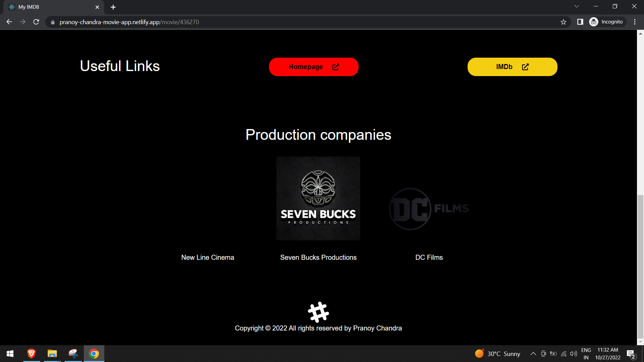Image resolution: width=644 pixels, height=362 pixels.
Task: Open the yellow IMDb link button
Action: click(512, 67)
